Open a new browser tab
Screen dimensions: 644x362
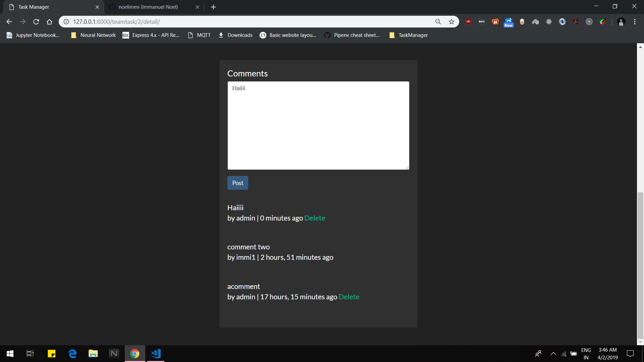click(213, 7)
